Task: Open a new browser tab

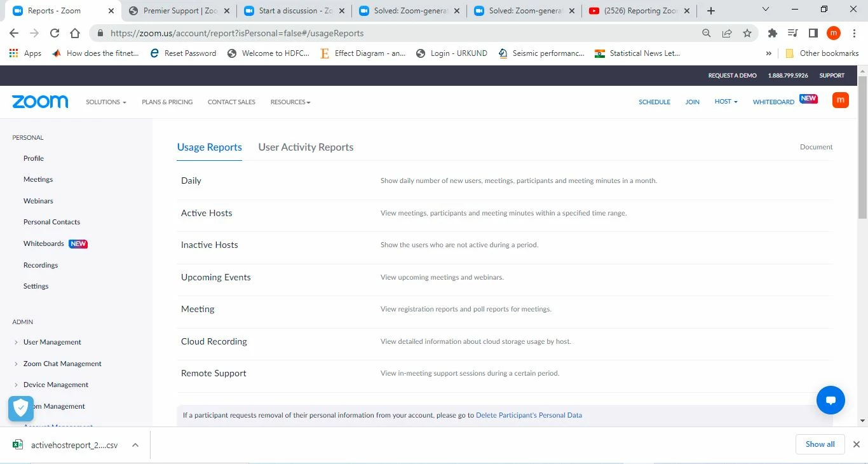Action: point(711,11)
